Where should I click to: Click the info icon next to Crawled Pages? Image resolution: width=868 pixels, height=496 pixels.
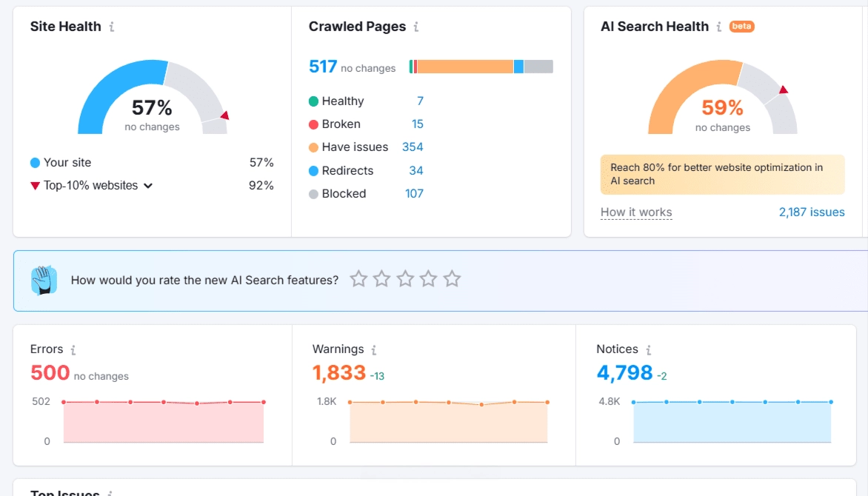point(416,27)
